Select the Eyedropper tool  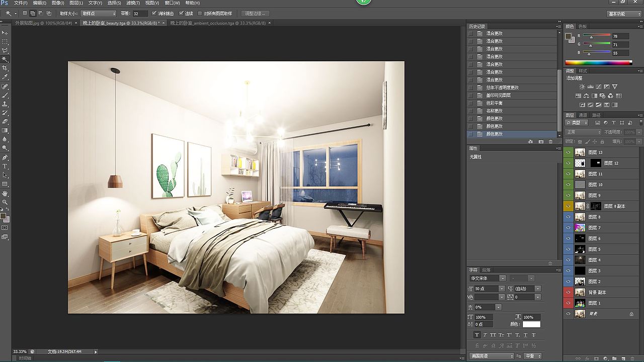coord(5,77)
